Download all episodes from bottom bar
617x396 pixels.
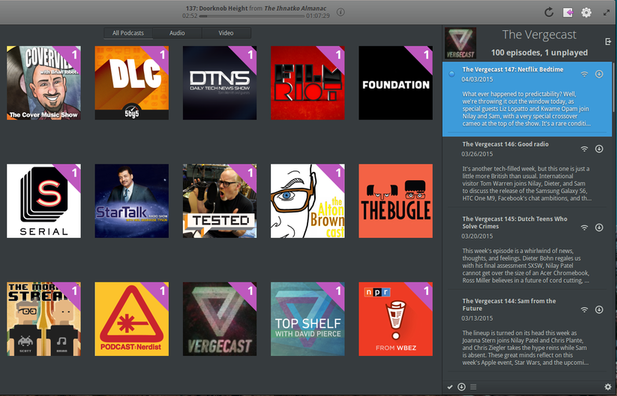[462, 387]
